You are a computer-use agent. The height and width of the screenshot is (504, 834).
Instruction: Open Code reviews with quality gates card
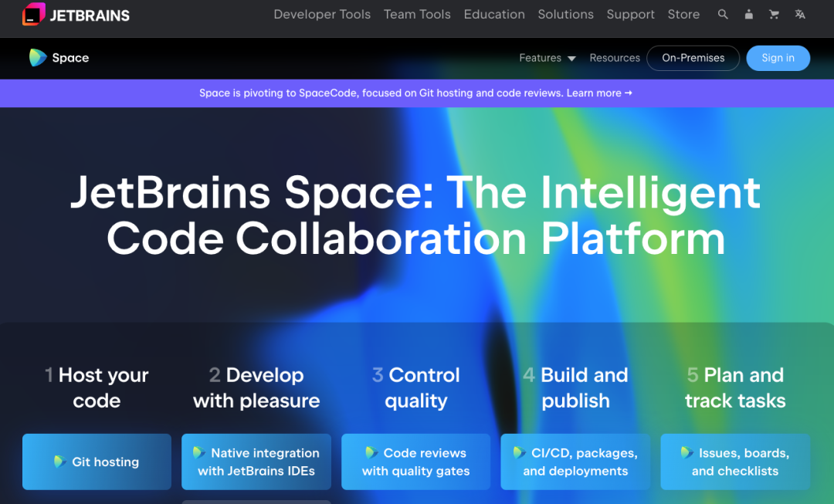(416, 462)
